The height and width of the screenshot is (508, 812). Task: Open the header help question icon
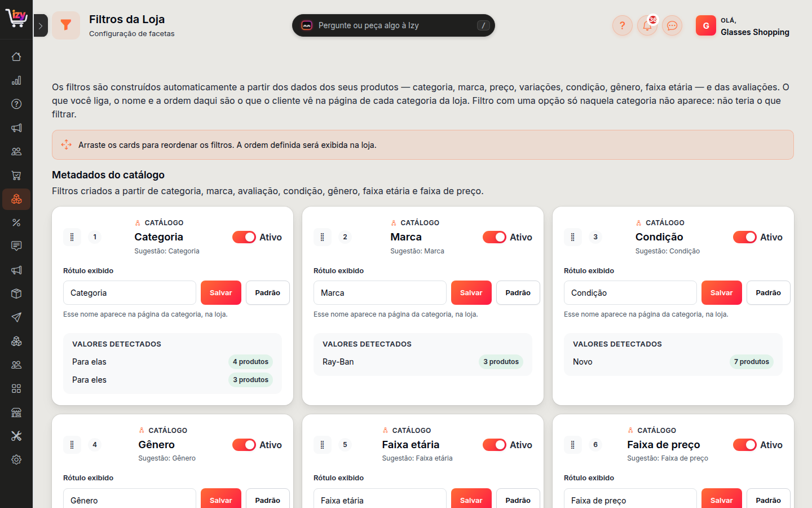pos(623,25)
